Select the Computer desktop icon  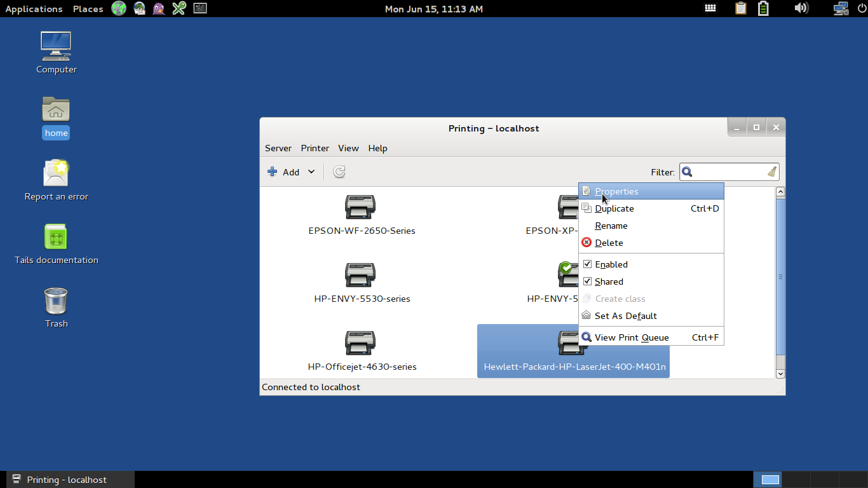57,53
